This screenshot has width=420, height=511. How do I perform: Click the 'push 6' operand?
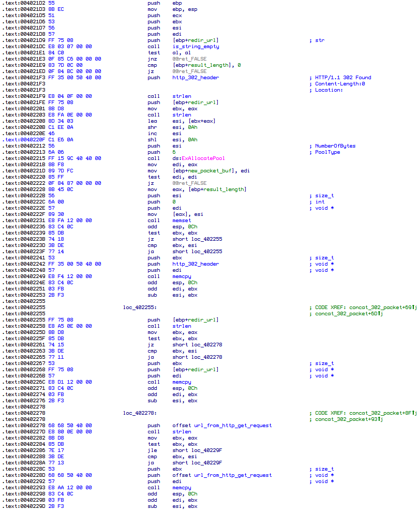pos(174,152)
